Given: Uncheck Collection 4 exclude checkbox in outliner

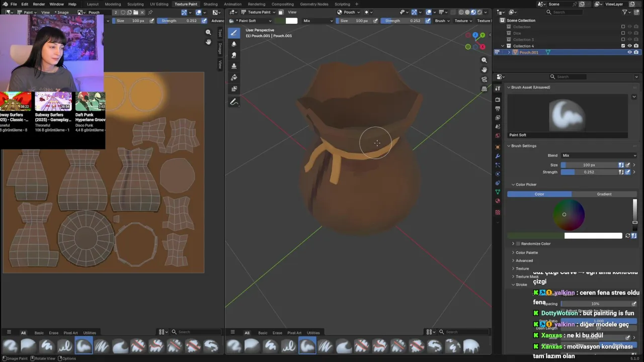Looking at the screenshot, I should pyautogui.click(x=623, y=46).
